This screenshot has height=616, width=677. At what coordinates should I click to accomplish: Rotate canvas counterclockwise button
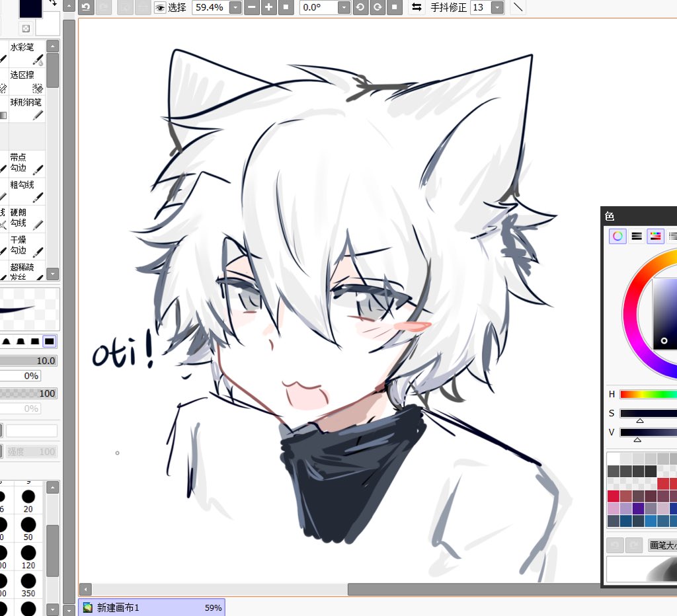[360, 7]
